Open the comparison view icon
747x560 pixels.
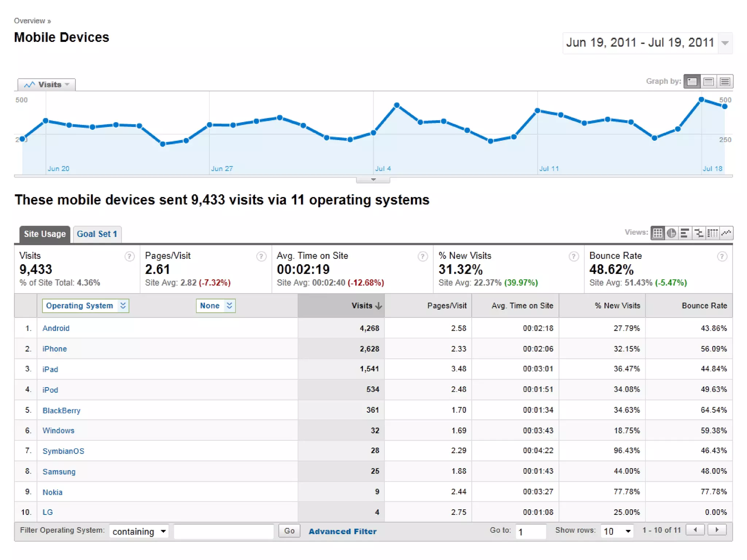click(698, 233)
